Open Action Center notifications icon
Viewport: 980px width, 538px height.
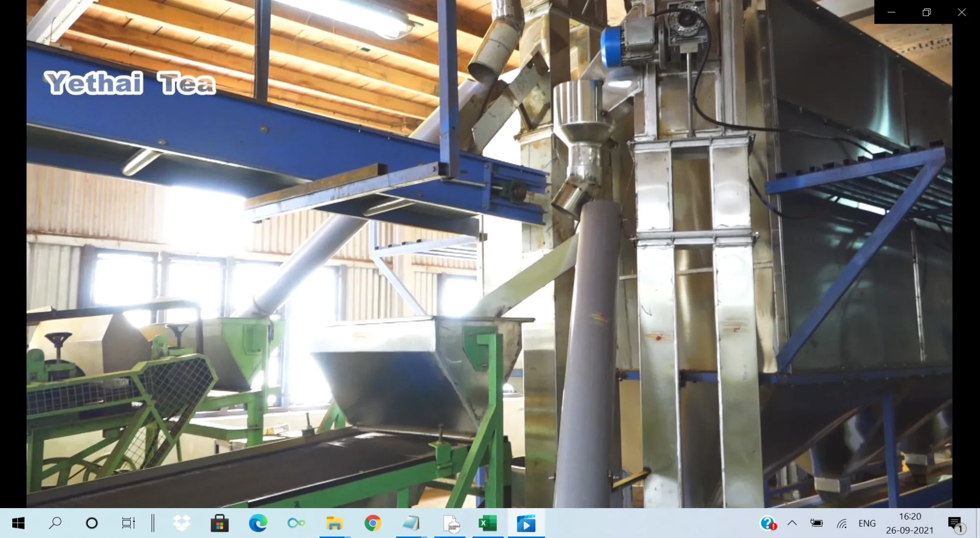pyautogui.click(x=955, y=523)
